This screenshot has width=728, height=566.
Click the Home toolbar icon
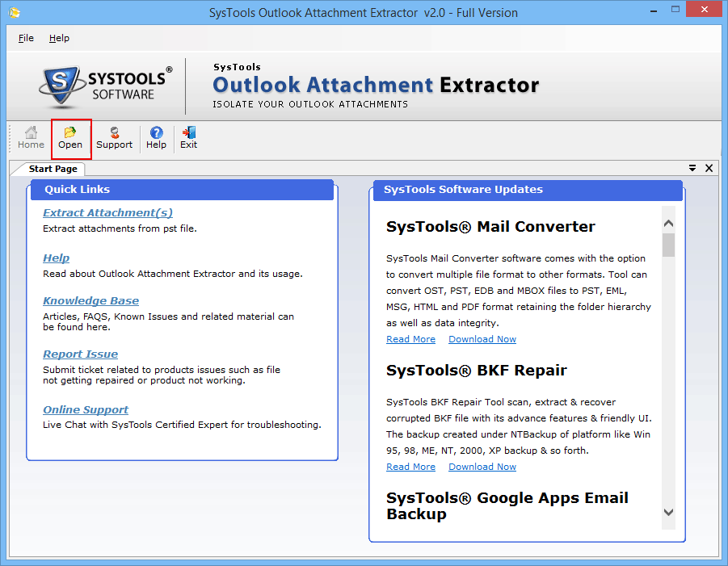[31, 138]
